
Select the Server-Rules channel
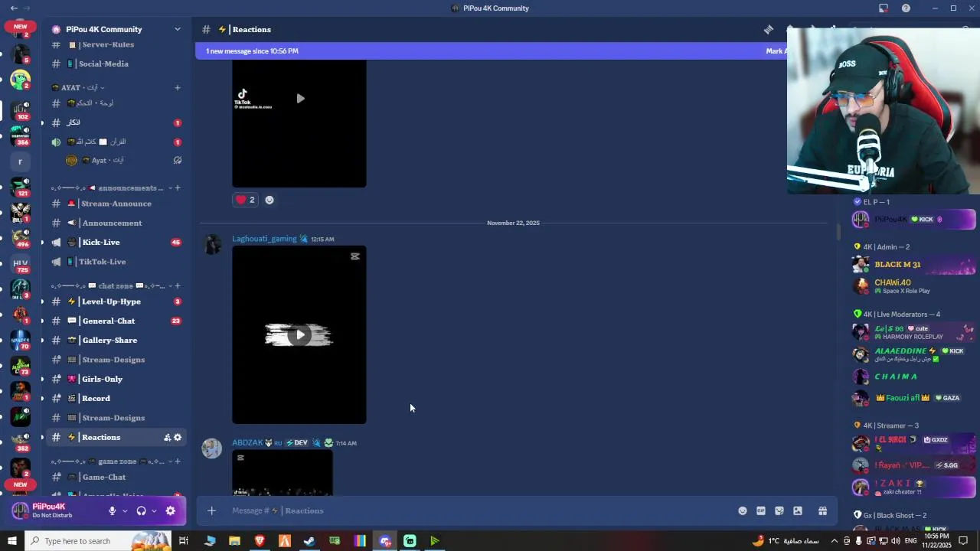pyautogui.click(x=115, y=44)
